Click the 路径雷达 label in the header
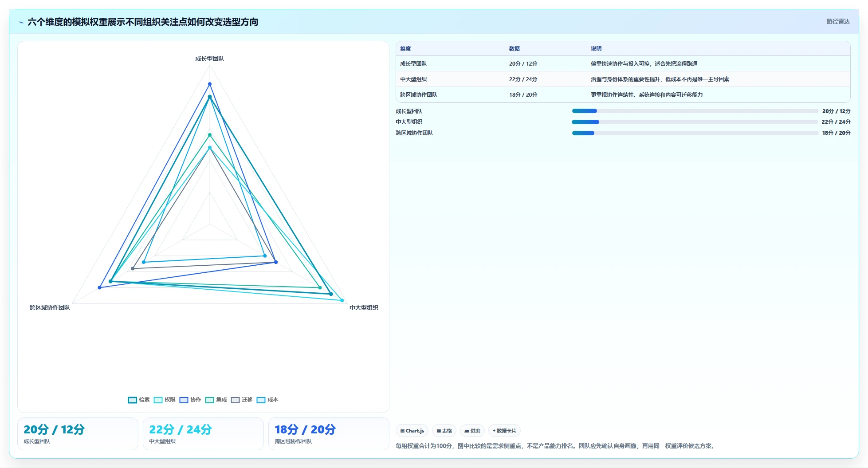The image size is (868, 468). (x=838, y=21)
